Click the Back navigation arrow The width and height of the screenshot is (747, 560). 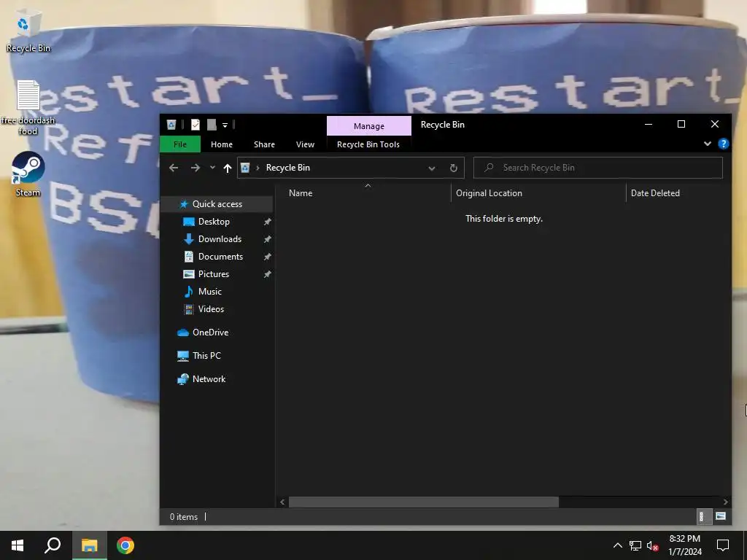tap(174, 168)
